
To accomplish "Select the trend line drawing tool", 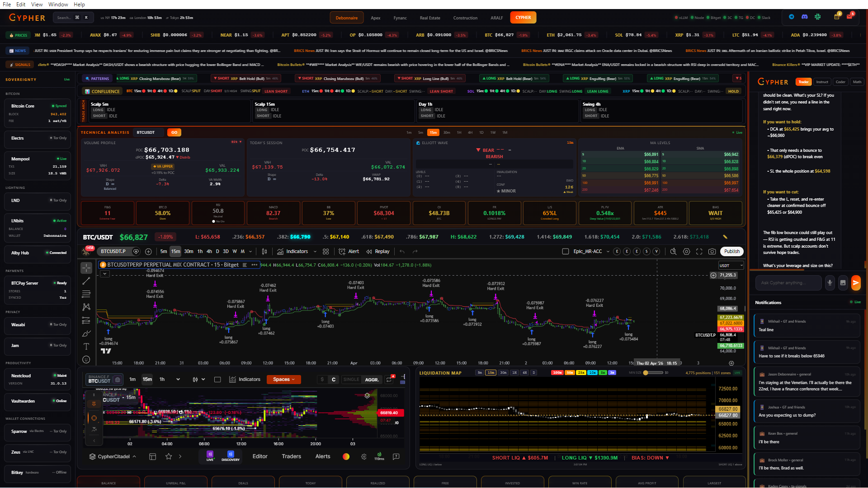I will 86,281.
